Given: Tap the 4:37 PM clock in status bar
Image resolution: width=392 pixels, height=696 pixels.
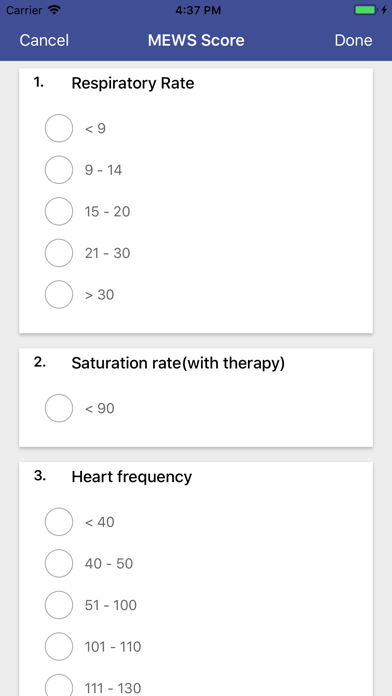Looking at the screenshot, I should pyautogui.click(x=198, y=11).
